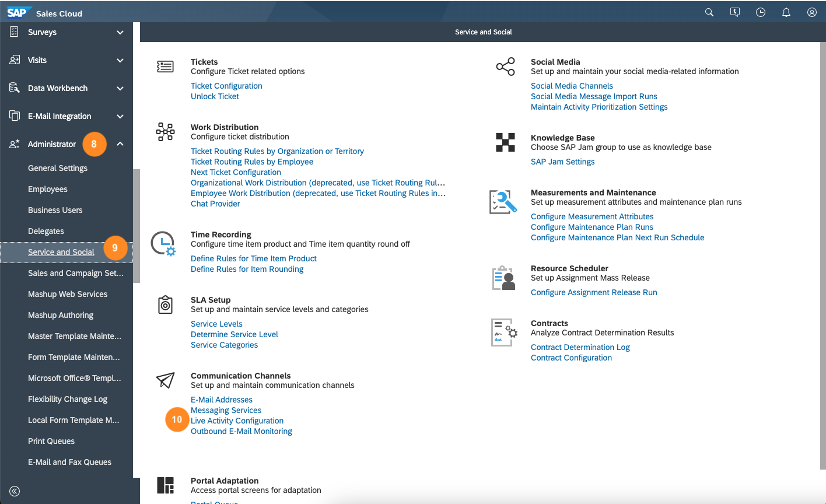Open the Configure Assignment Release Run link

click(594, 292)
